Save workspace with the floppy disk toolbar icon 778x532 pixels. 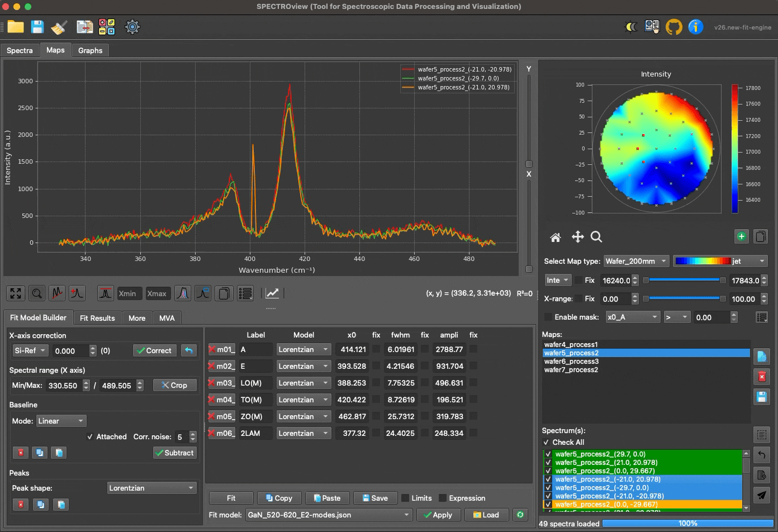pyautogui.click(x=37, y=26)
